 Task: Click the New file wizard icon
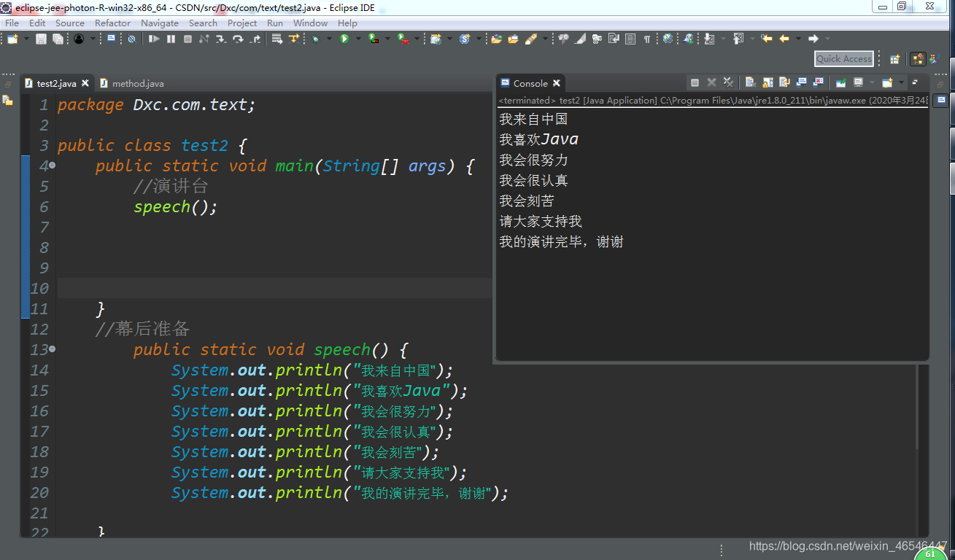pos(12,39)
